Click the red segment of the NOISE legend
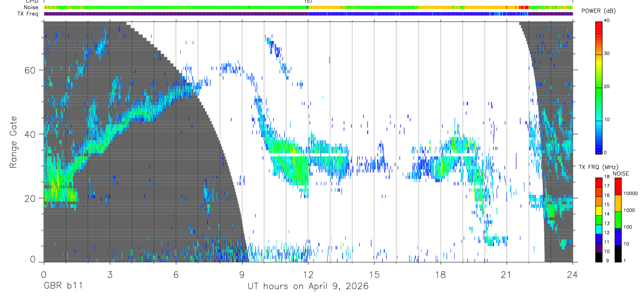 [618, 186]
